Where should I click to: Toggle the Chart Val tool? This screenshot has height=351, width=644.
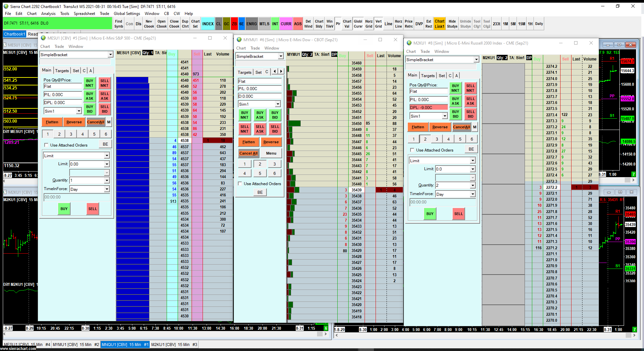click(x=347, y=24)
